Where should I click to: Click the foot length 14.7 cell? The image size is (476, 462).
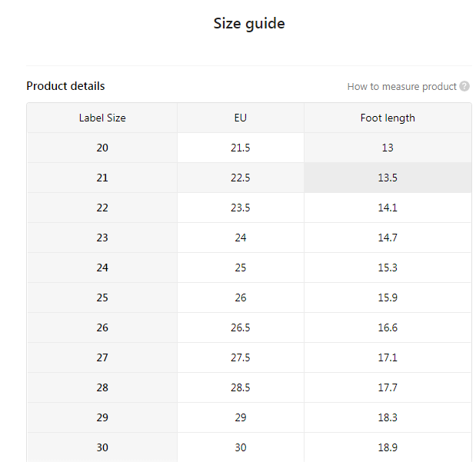pos(388,238)
